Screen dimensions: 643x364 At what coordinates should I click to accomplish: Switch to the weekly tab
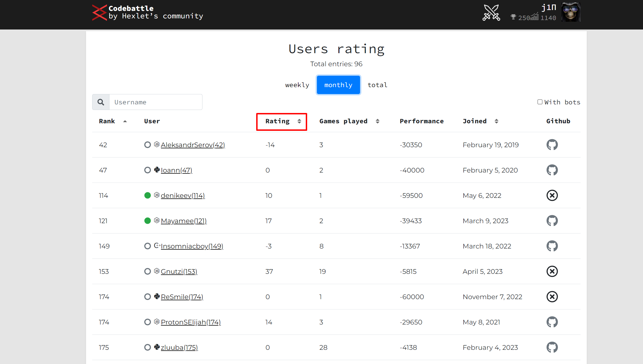click(297, 85)
